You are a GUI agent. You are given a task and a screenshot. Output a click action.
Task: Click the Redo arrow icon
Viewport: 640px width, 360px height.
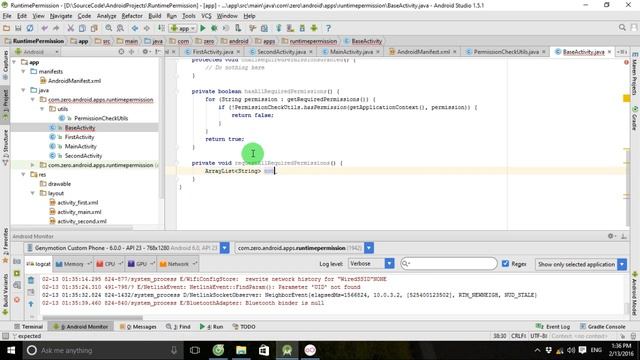(56, 28)
